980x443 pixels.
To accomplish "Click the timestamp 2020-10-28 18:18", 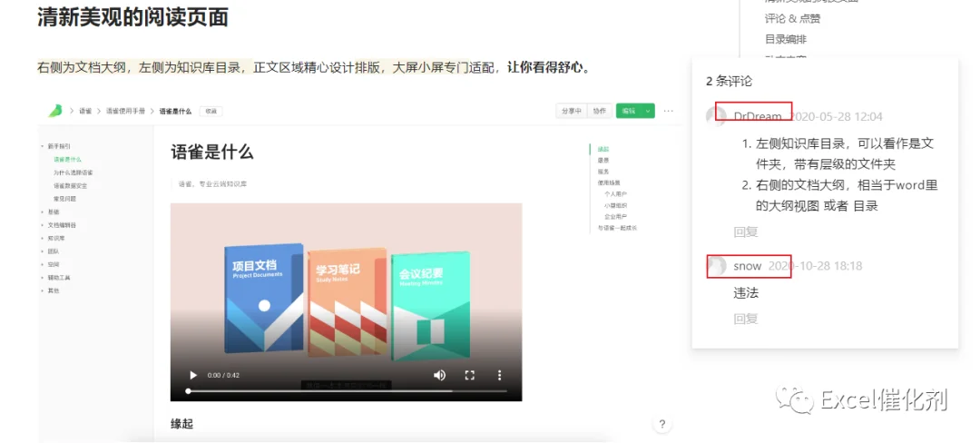I will pos(815,266).
